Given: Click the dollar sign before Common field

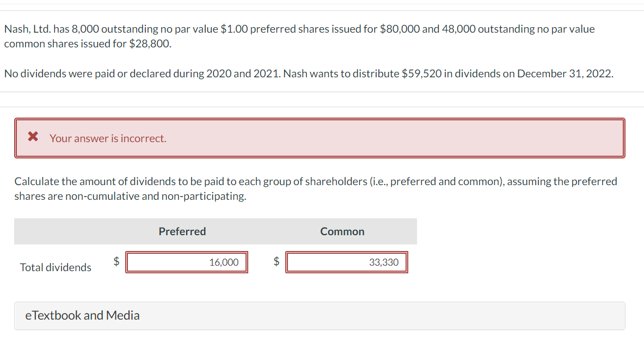Looking at the screenshot, I should point(276,261).
